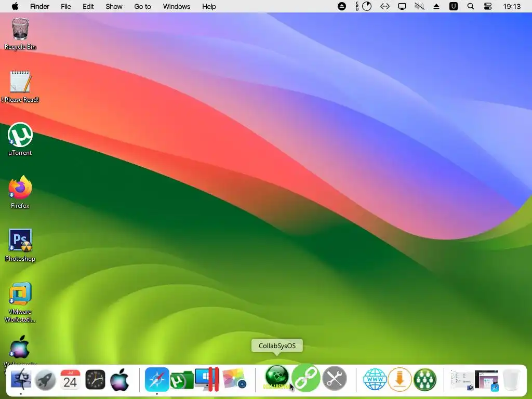Click the colorful Apple logo in the dock

pos(119,379)
